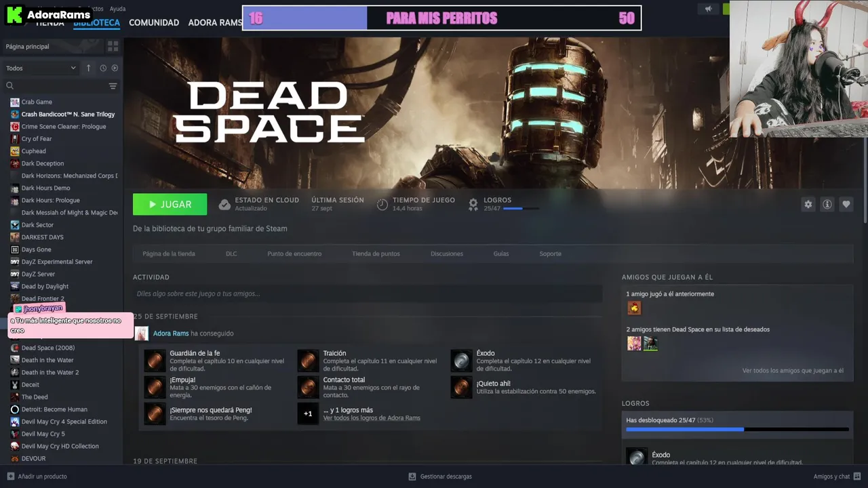The image size is (868, 488).
Task: Open the Comunidad tab
Action: pyautogui.click(x=154, y=22)
